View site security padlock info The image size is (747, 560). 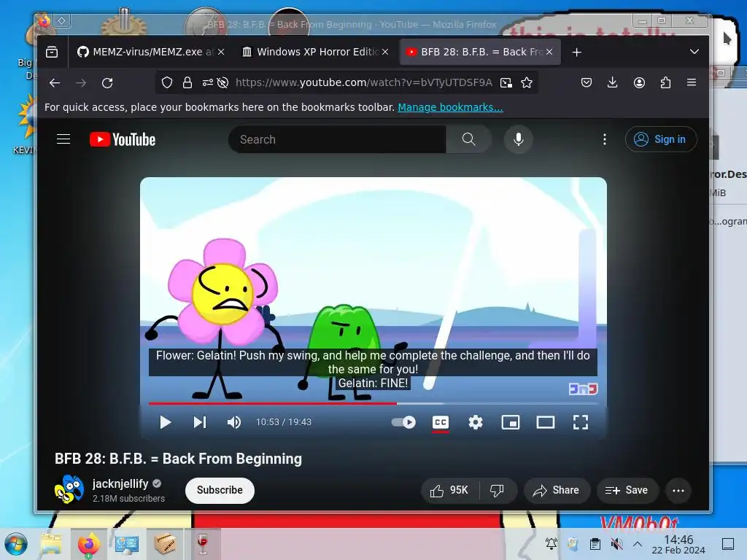click(187, 83)
